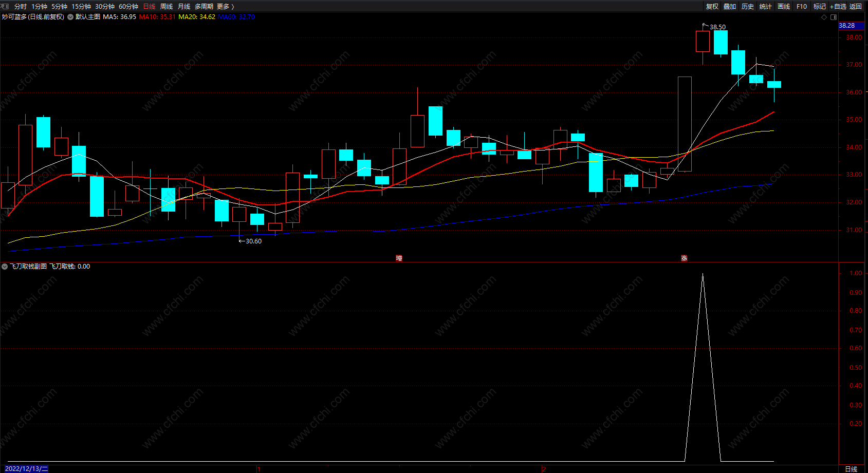Open the 多周期 multi-period view
868x473 pixels.
(204, 6)
